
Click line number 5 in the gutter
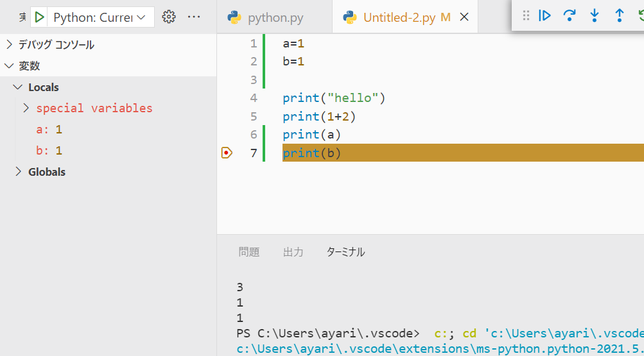[254, 117]
